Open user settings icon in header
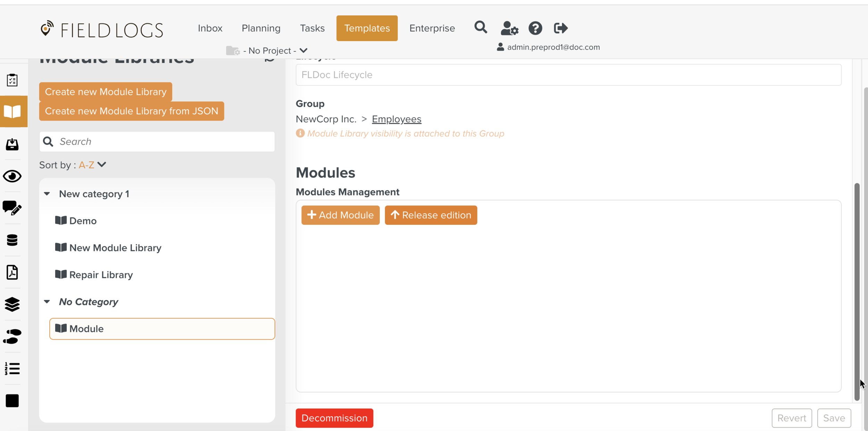Viewport: 868px width, 431px height. [x=509, y=28]
